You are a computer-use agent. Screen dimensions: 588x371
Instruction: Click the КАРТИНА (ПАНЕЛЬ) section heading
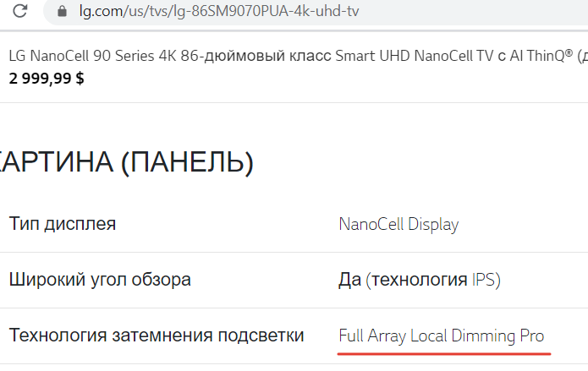pyautogui.click(x=127, y=161)
